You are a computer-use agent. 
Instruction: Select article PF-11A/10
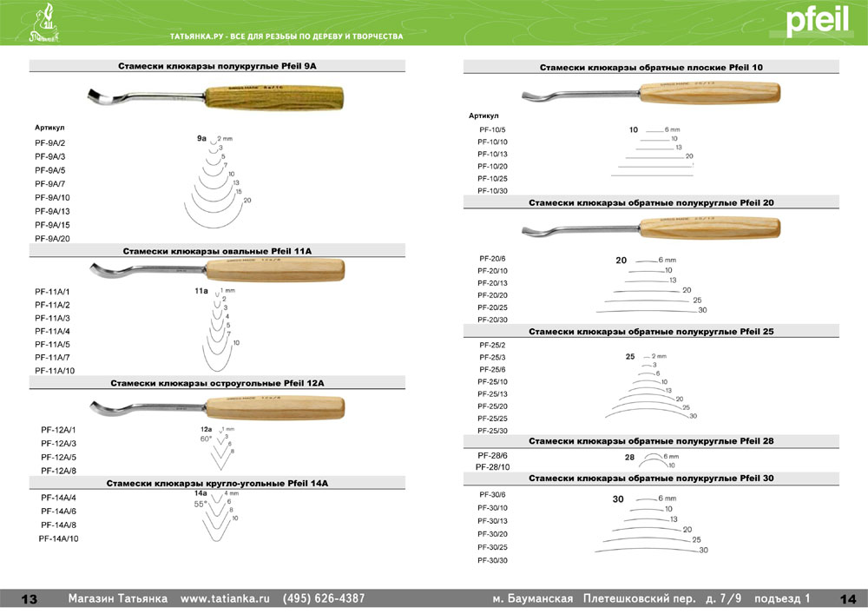[54, 371]
